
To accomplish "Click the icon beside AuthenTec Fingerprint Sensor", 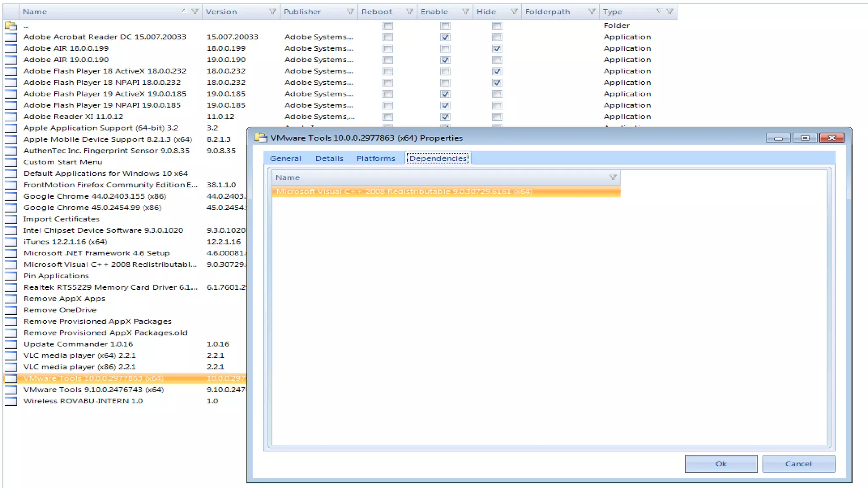I will pyautogui.click(x=11, y=151).
